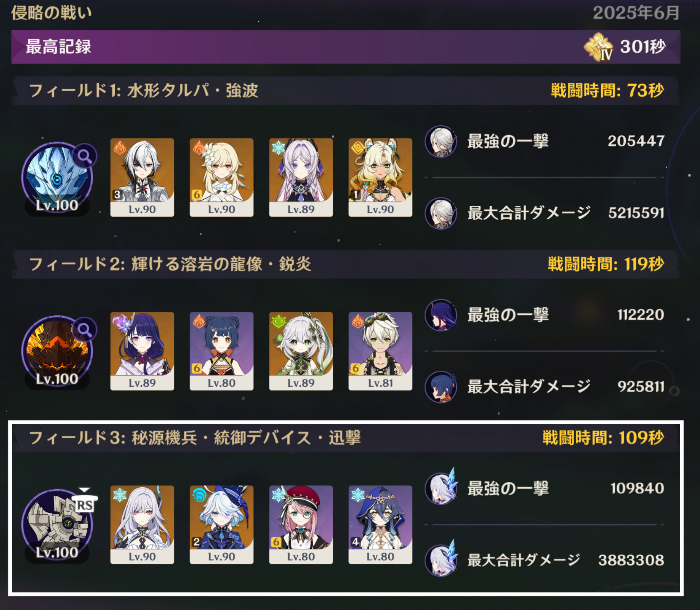Click the Field 1 最強の一撃 character avatar
The image size is (700, 610).
click(x=441, y=141)
